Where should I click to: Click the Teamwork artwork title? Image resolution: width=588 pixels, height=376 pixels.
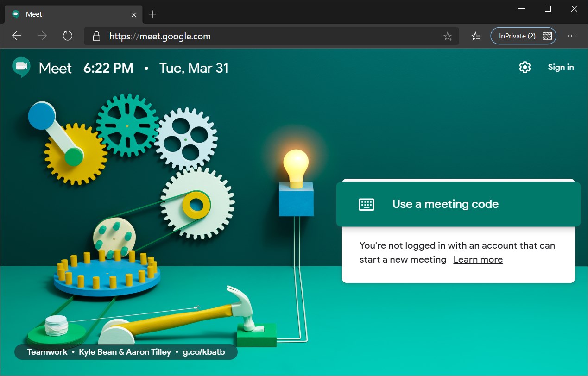pos(47,352)
